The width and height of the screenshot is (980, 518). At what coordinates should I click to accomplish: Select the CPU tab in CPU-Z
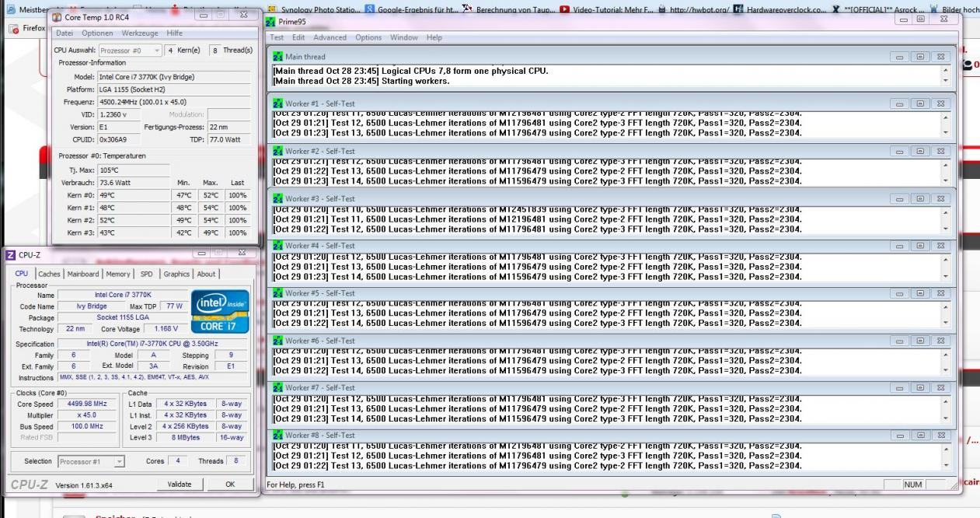coord(23,273)
